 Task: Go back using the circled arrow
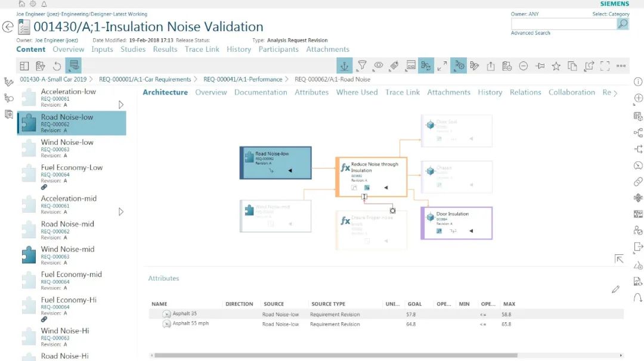8,27
